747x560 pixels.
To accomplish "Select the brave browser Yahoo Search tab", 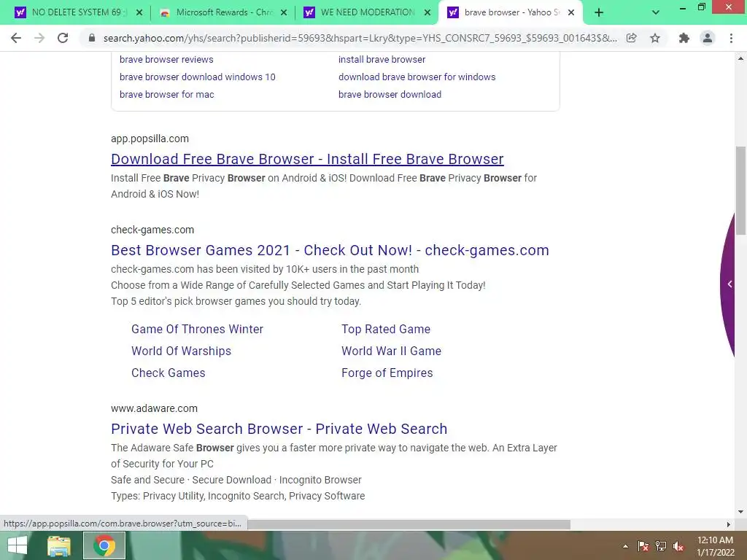I will [511, 12].
